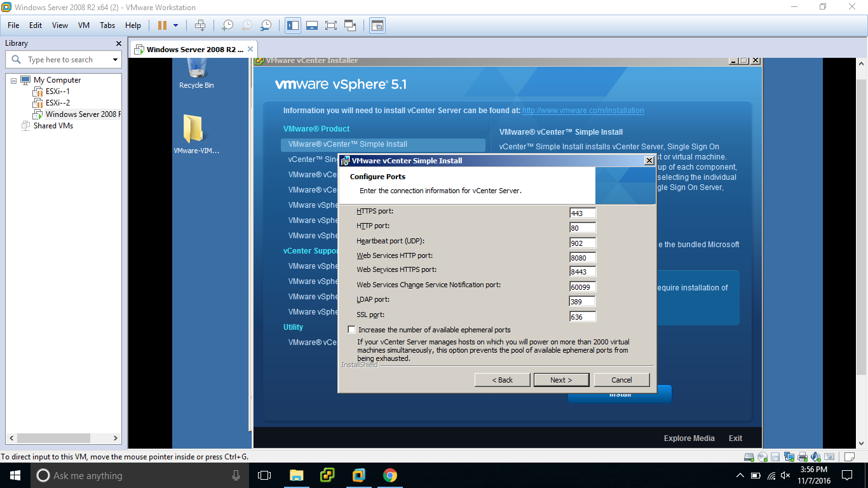868x488 pixels.
Task: Click Next in Configure Ports dialog
Action: coord(561,380)
